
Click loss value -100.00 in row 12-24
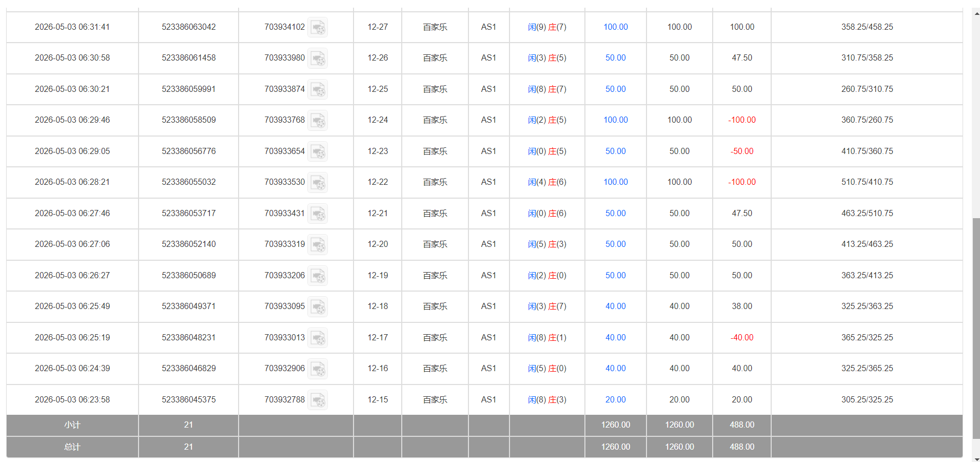742,120
